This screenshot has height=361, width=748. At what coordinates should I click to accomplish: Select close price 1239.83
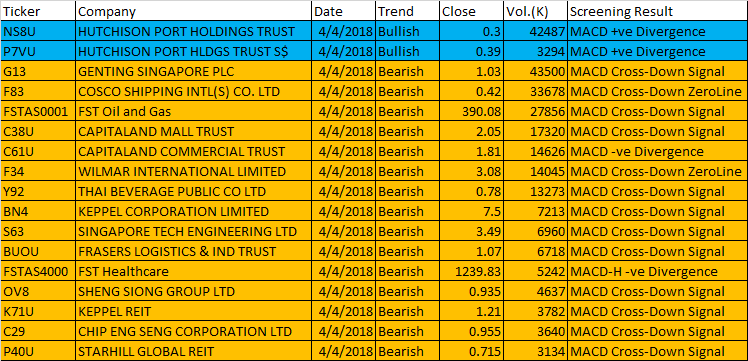tap(471, 271)
